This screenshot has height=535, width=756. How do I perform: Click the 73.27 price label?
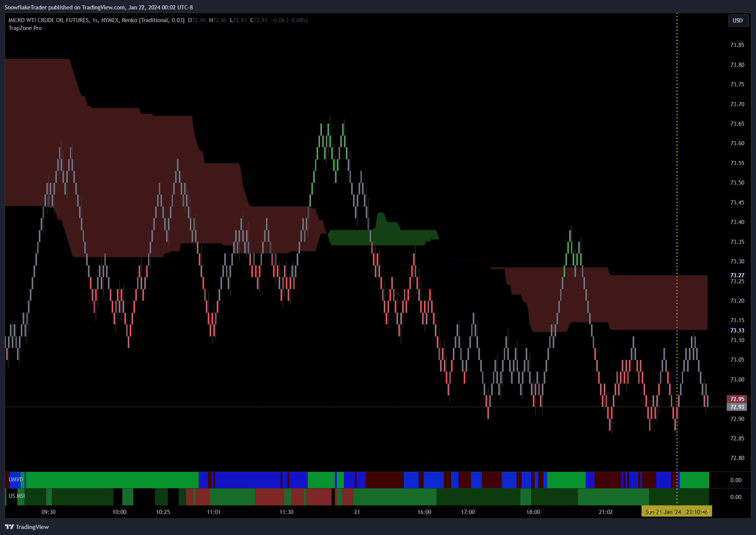(737, 275)
